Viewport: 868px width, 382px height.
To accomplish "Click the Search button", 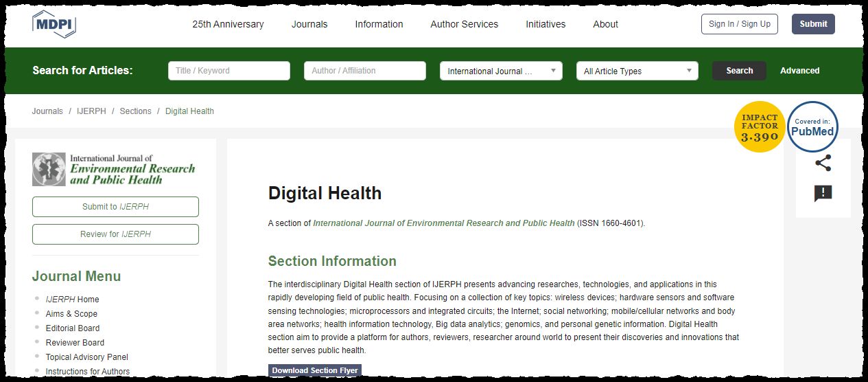I will pos(739,71).
